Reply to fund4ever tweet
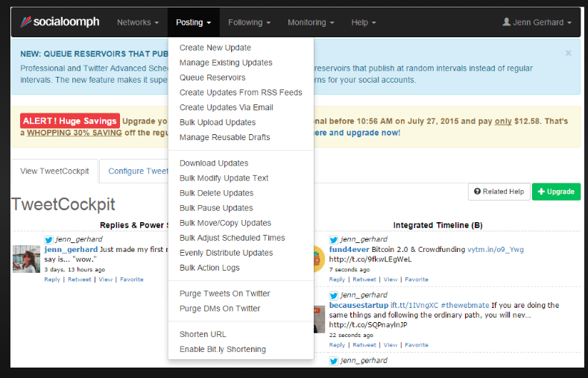 pyautogui.click(x=337, y=280)
